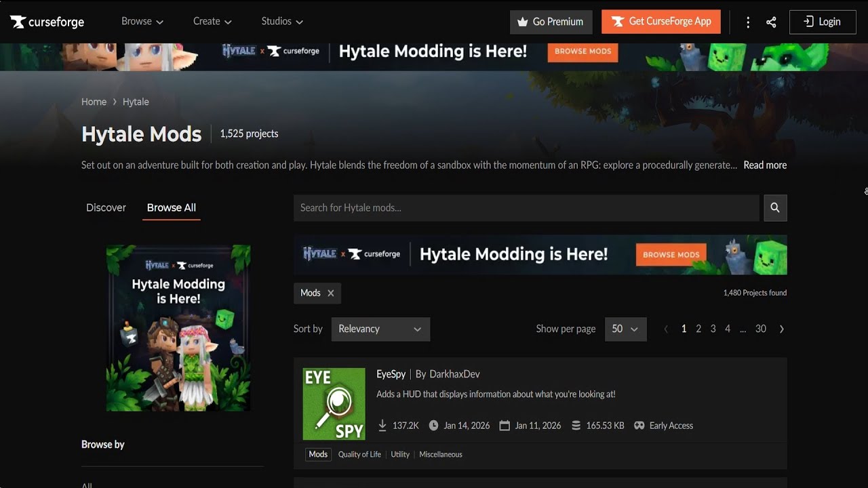Viewport: 868px width, 488px height.
Task: Select page 1 in pagination
Action: 684,329
